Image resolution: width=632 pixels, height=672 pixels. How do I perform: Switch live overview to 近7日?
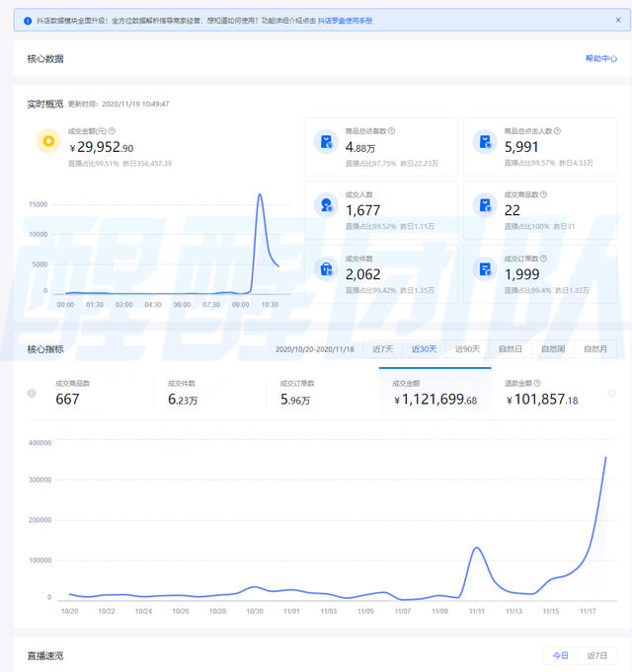pyautogui.click(x=596, y=655)
